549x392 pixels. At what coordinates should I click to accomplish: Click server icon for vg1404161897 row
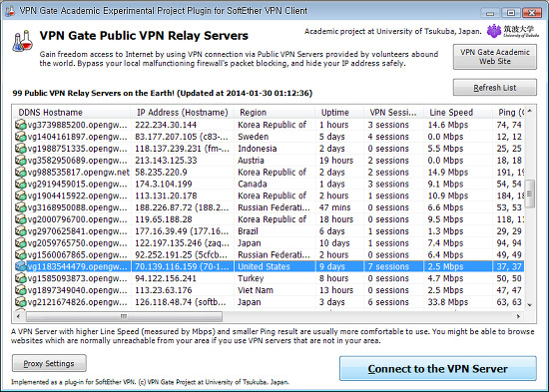point(21,137)
